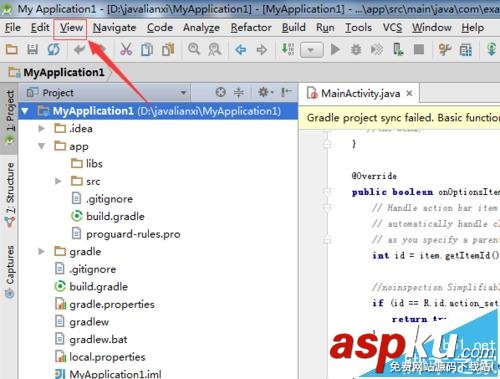This screenshot has width=500, height=379.
Task: Open the File menu
Action: pyautogui.click(x=13, y=28)
